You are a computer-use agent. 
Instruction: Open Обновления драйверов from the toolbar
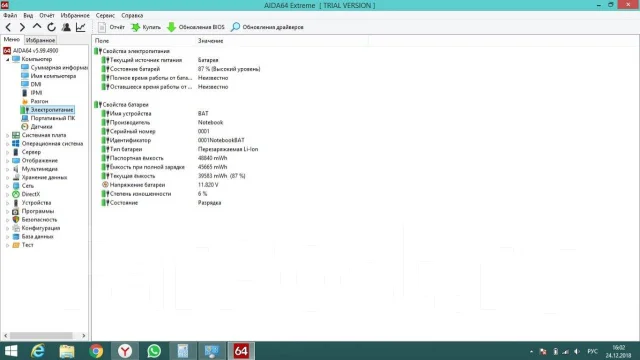click(267, 27)
